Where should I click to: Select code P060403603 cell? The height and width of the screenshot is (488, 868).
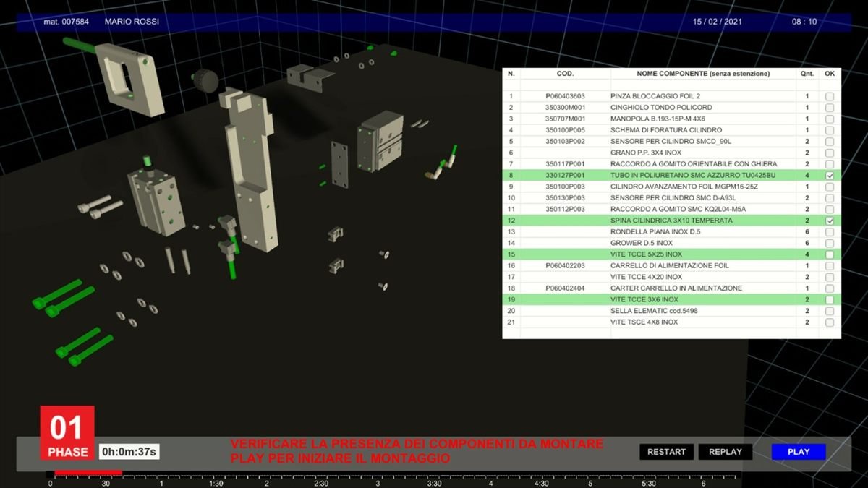click(x=565, y=96)
